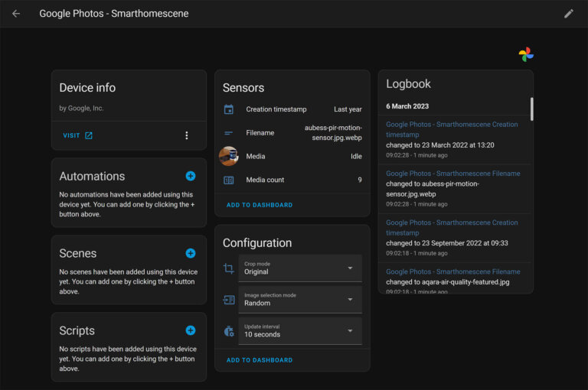The height and width of the screenshot is (390, 588).
Task: Add a new scene with plus icon
Action: (191, 253)
